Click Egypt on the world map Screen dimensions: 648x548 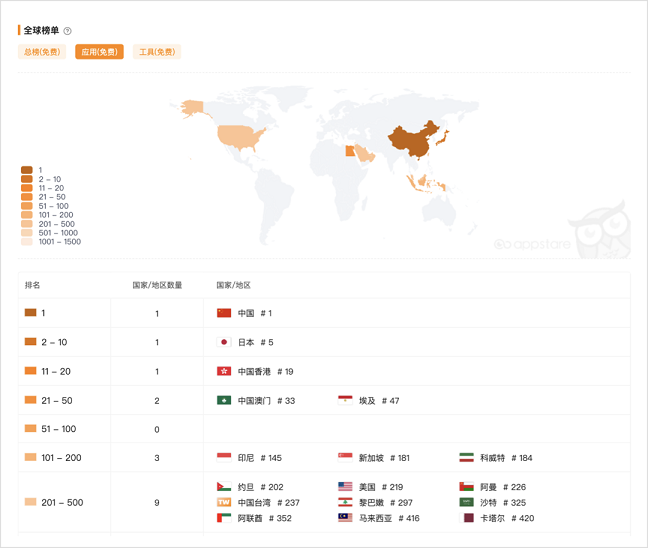350,151
